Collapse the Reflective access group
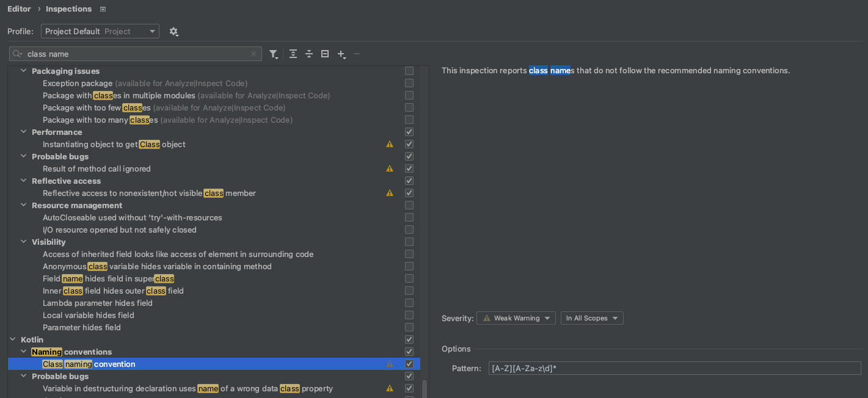 coord(24,181)
